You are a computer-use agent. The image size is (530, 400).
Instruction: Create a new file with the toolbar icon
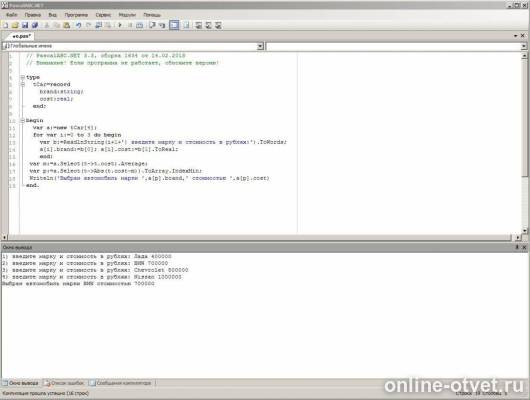5,25
